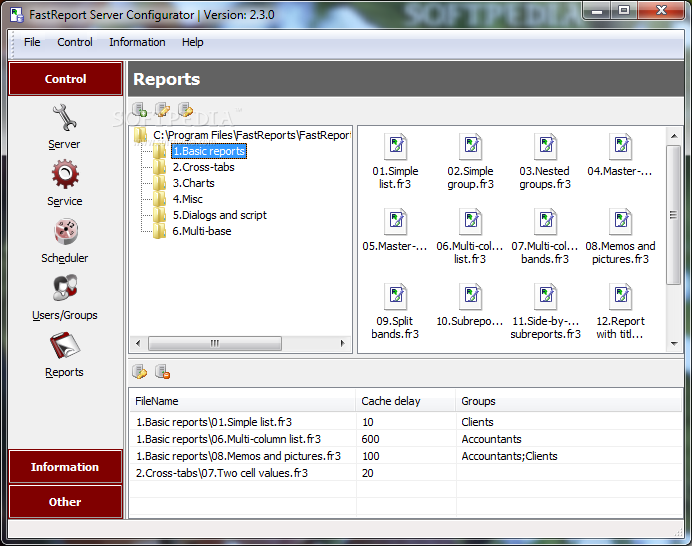Select row 2.Cross-tabs\07.Two cell values.fr3

pos(406,473)
